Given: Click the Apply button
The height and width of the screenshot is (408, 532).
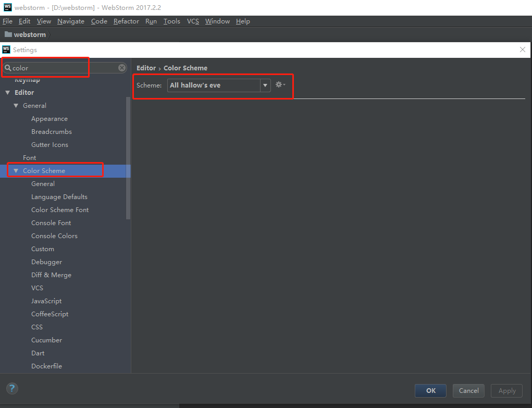Looking at the screenshot, I should (506, 390).
